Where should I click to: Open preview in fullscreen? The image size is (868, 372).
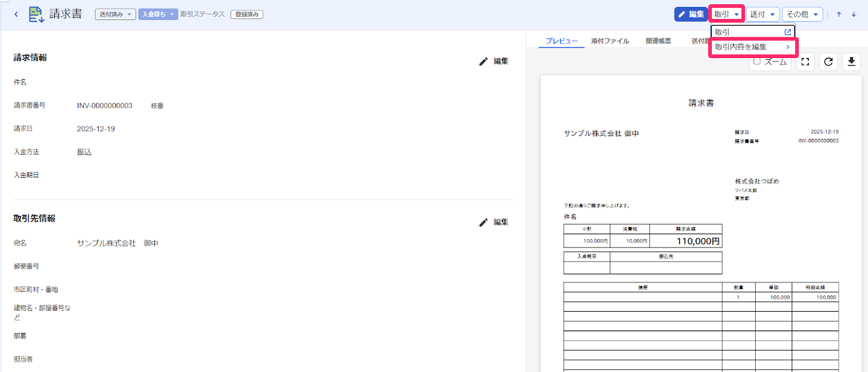coord(805,62)
